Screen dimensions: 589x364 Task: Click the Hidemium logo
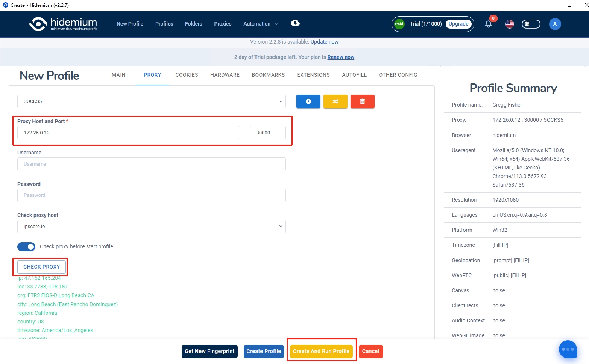(x=63, y=24)
